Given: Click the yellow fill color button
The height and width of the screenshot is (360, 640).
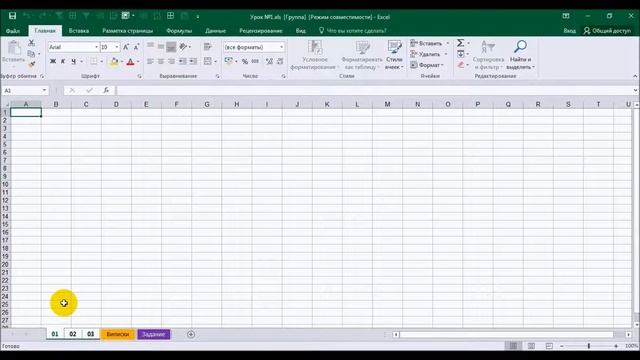Looking at the screenshot, I should coord(114,62).
